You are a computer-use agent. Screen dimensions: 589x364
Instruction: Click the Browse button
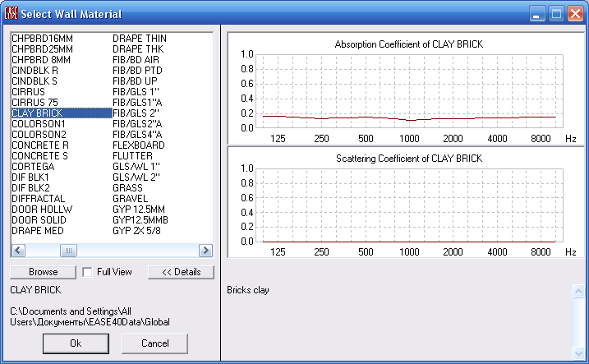click(43, 272)
